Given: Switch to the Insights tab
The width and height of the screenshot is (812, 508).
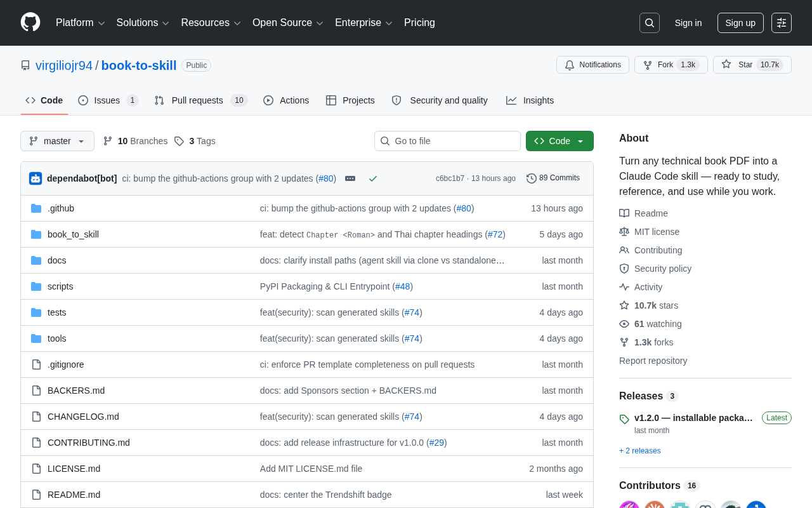Looking at the screenshot, I should click(x=530, y=100).
